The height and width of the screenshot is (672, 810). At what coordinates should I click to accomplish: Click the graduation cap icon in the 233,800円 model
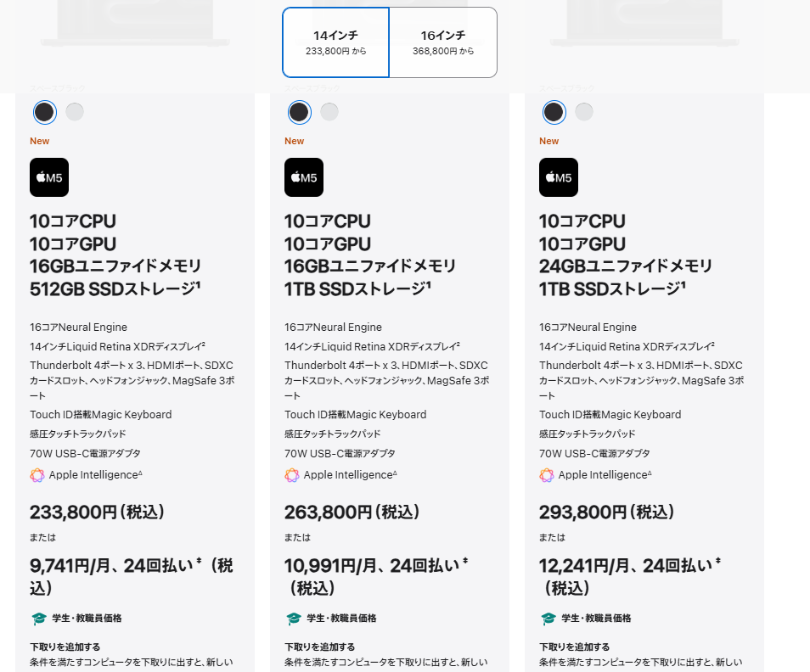pos(38,619)
